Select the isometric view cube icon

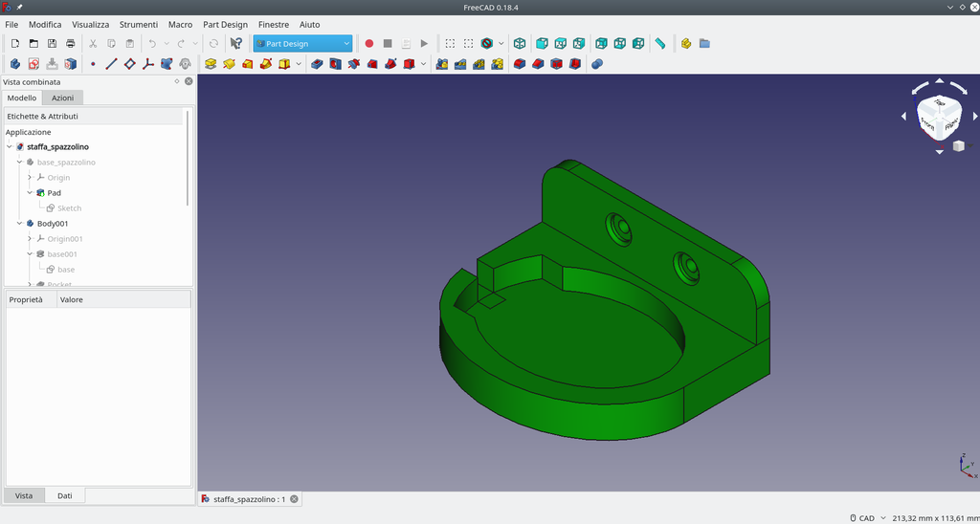coord(520,44)
